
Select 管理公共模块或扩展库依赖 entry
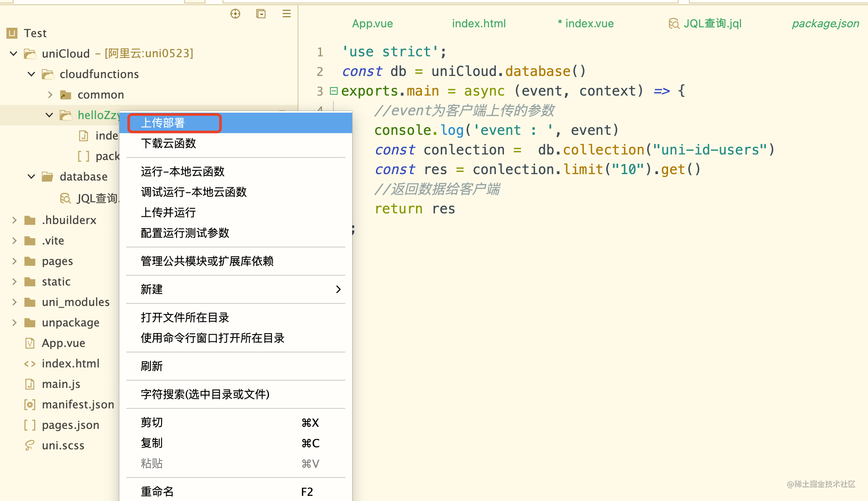click(236, 261)
